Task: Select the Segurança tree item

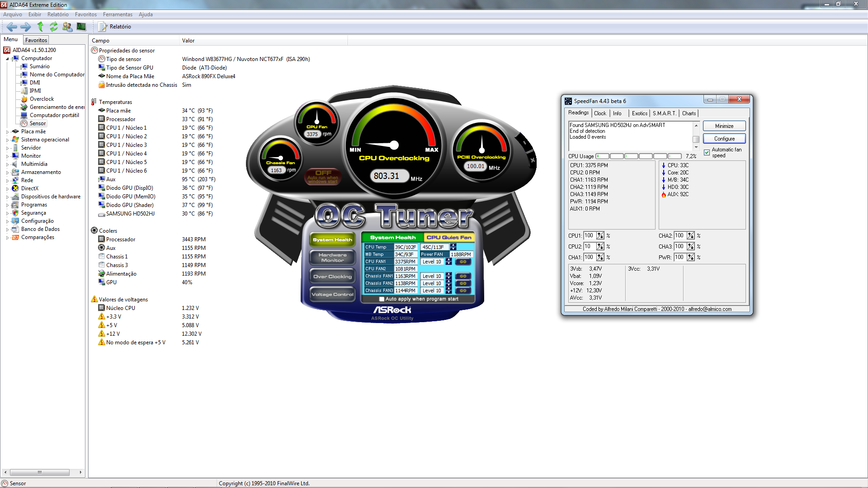Action: coord(33,213)
